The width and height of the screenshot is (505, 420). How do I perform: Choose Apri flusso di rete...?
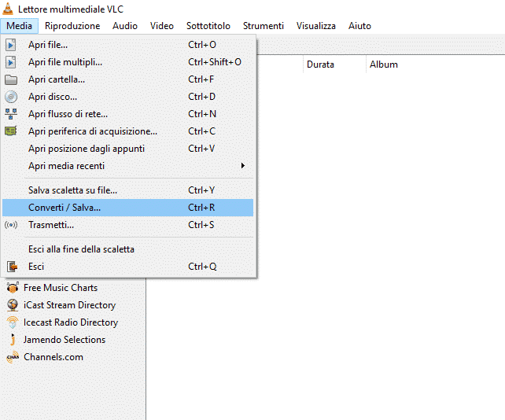coord(128,114)
